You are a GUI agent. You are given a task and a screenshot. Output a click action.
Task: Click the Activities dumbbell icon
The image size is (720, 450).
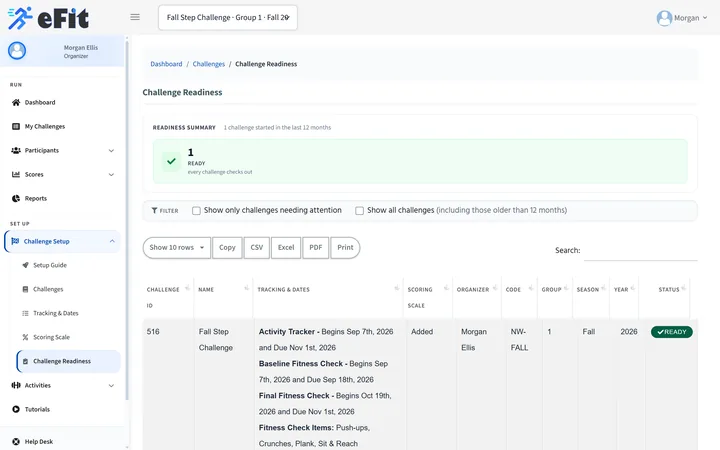(16, 385)
